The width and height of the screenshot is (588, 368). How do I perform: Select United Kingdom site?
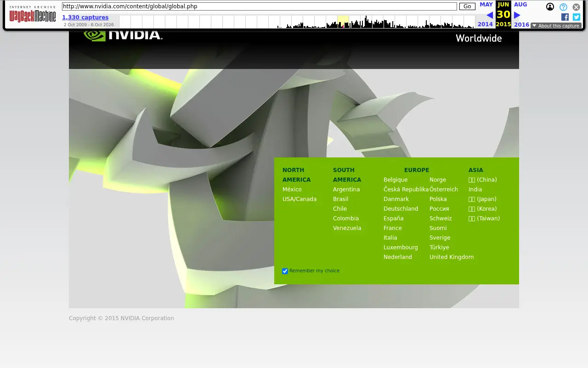(x=452, y=257)
